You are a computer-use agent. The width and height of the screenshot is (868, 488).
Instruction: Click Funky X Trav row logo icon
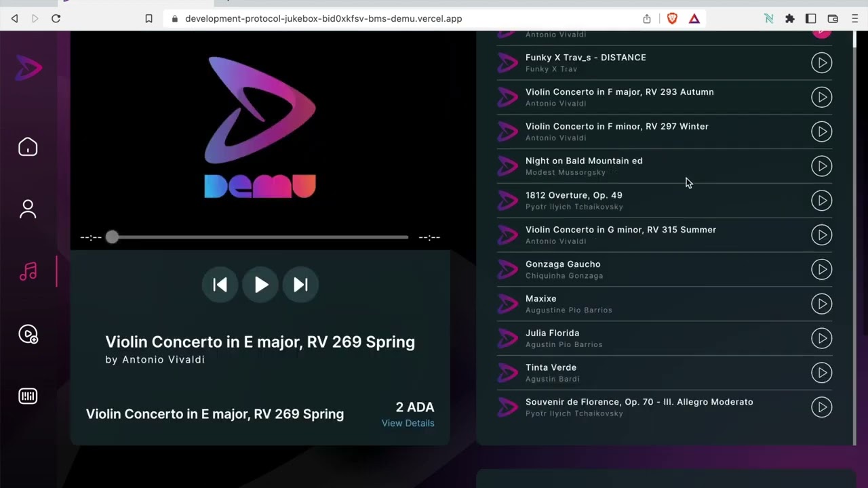[x=507, y=63]
